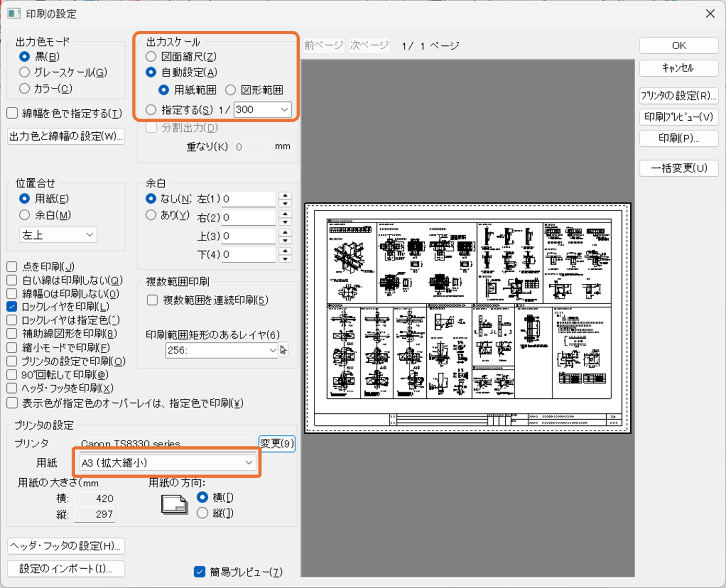Screen dimensions: 726x588
Task: Click the landscape paper orientation icon
Action: tap(174, 504)
